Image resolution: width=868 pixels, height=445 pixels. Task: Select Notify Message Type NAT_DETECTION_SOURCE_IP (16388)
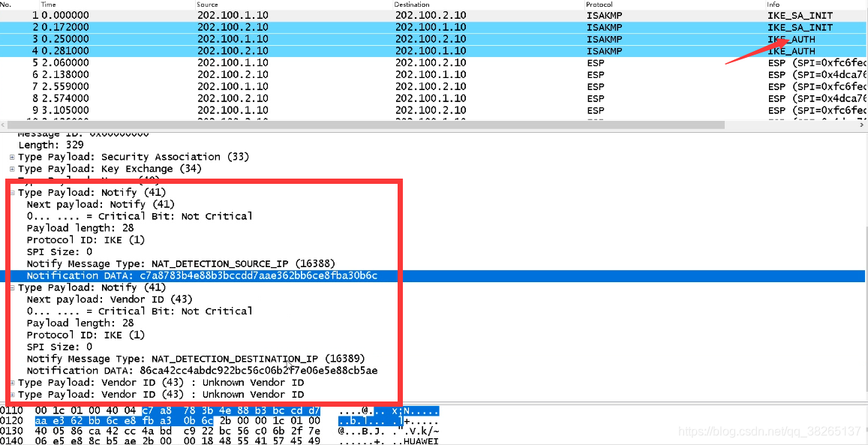[x=181, y=263]
